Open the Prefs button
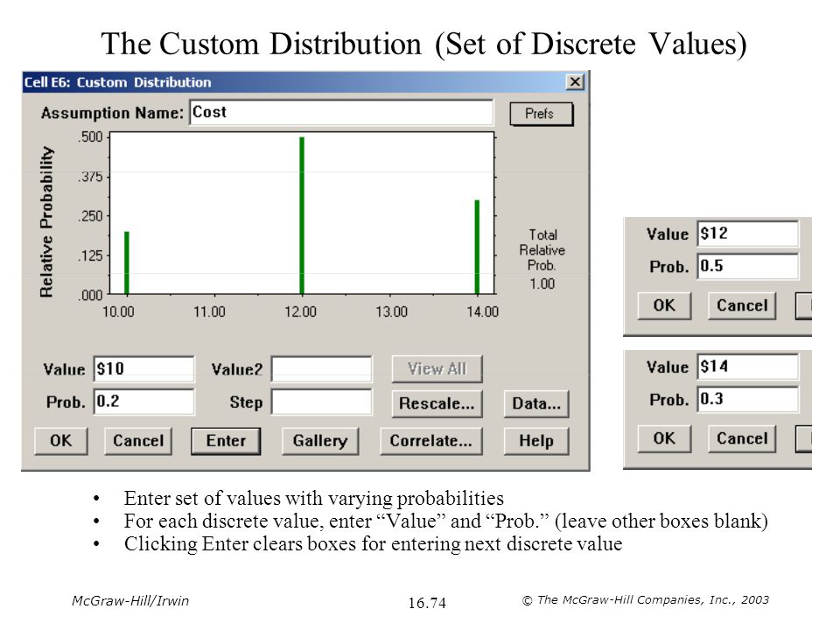The height and width of the screenshot is (630, 840). pos(541,114)
